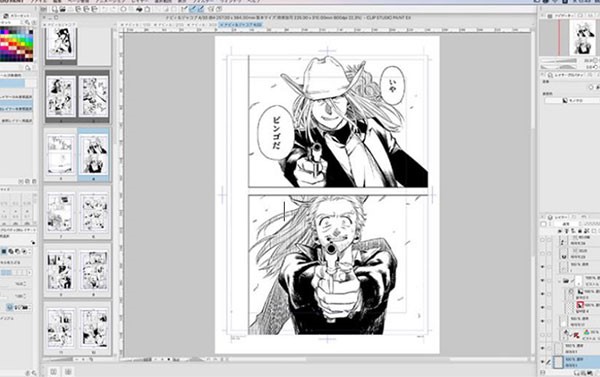Toggle the second highlighted Snap to Special Ruler icon
The height and width of the screenshot is (377, 600).
tap(201, 9)
